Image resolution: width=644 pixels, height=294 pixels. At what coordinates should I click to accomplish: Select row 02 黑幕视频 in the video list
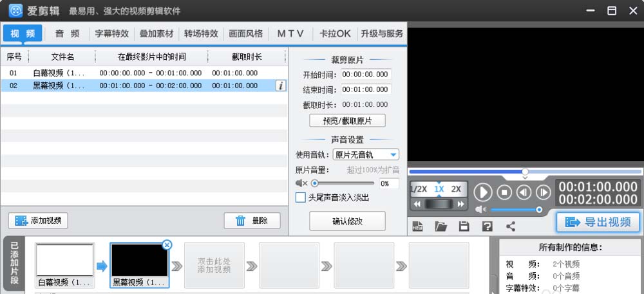pyautogui.click(x=144, y=86)
